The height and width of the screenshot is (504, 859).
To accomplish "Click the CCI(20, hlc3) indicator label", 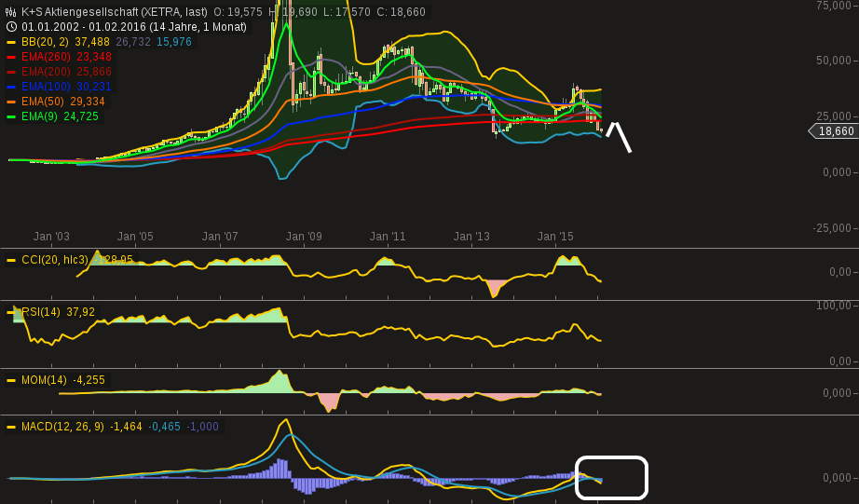I will coord(55,260).
